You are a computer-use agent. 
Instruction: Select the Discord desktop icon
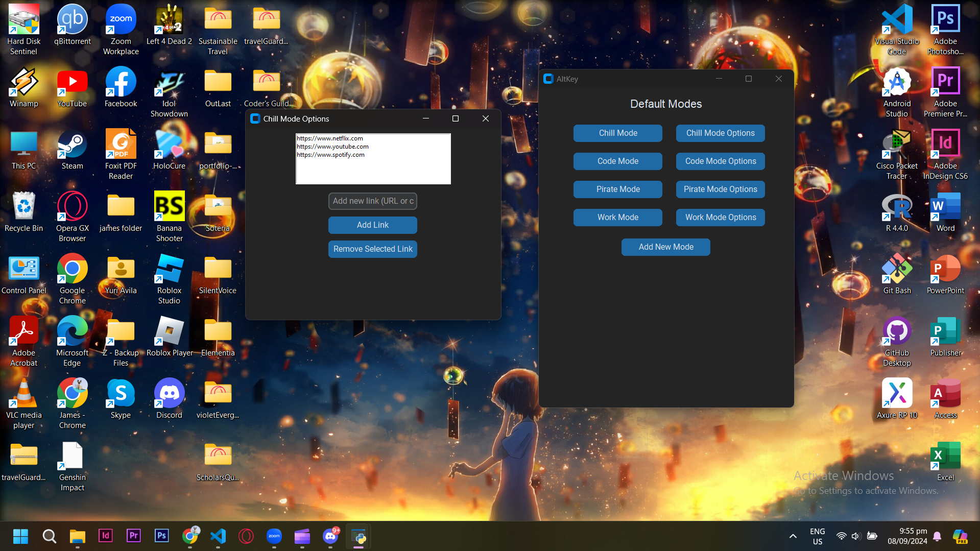pyautogui.click(x=169, y=398)
